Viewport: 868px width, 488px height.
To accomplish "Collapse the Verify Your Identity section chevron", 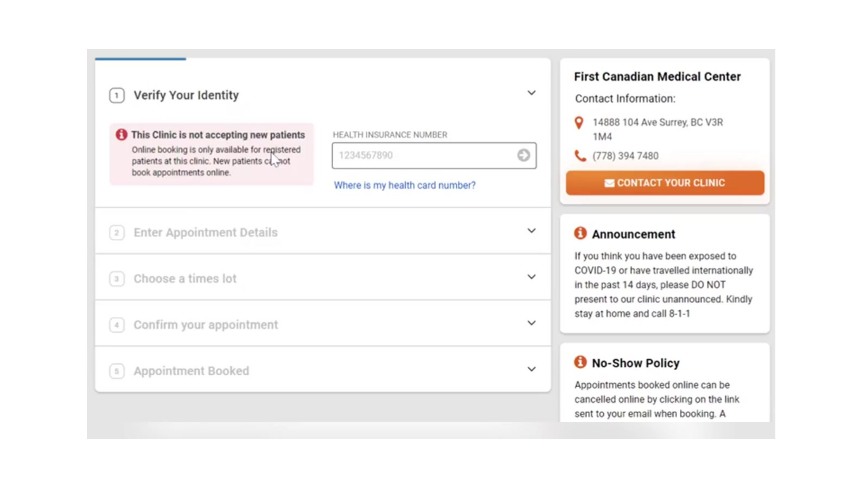I will coord(531,93).
